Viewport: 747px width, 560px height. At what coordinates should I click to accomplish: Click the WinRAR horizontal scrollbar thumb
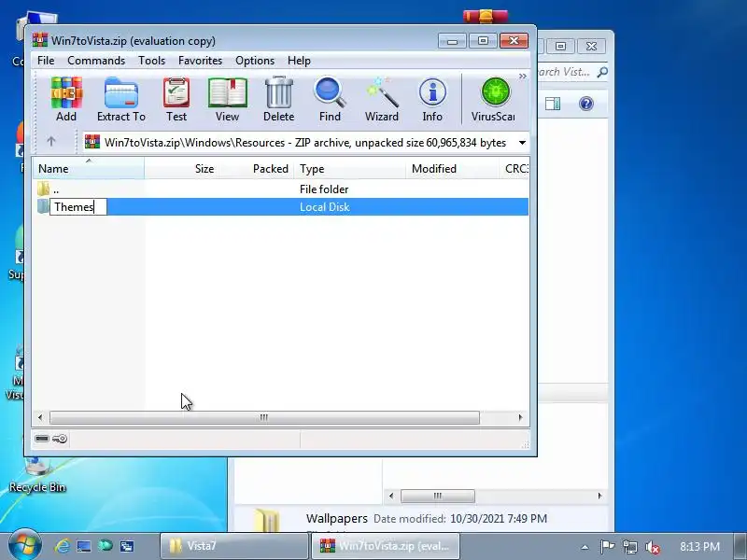pos(264,417)
